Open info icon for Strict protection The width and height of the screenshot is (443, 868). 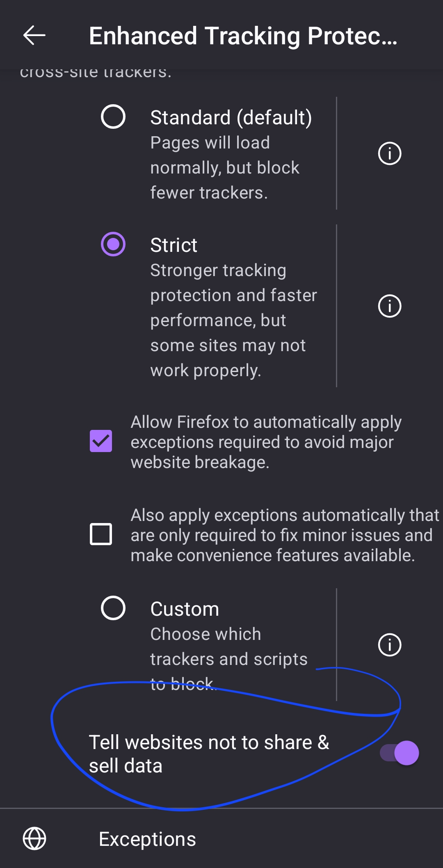tap(389, 306)
